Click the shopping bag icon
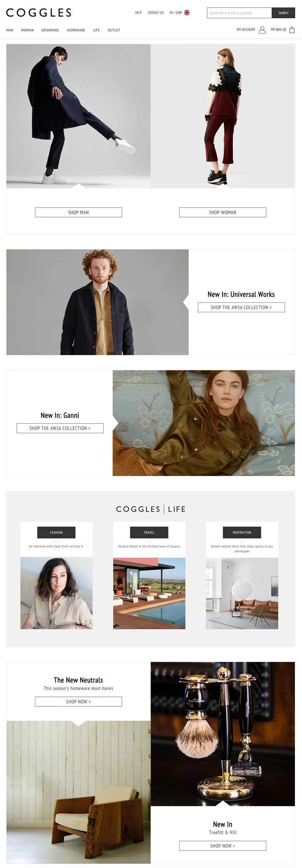The image size is (302, 868). point(292,30)
